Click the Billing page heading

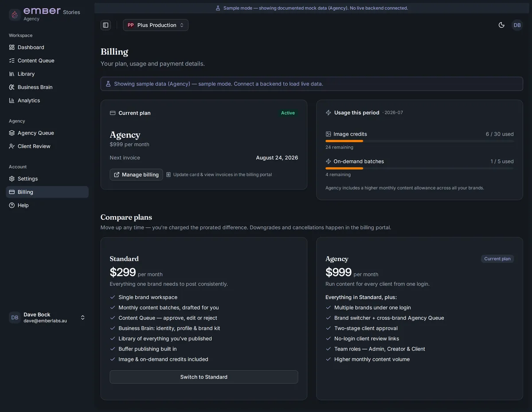pos(114,52)
